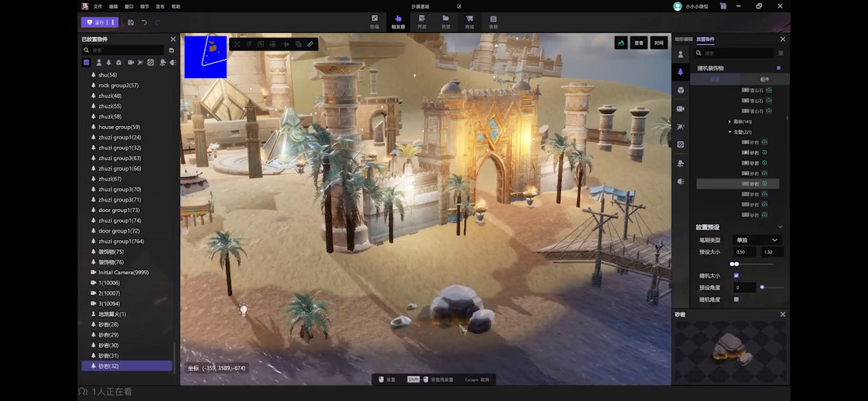Open the 笔刷类型 dropdown

click(x=756, y=240)
